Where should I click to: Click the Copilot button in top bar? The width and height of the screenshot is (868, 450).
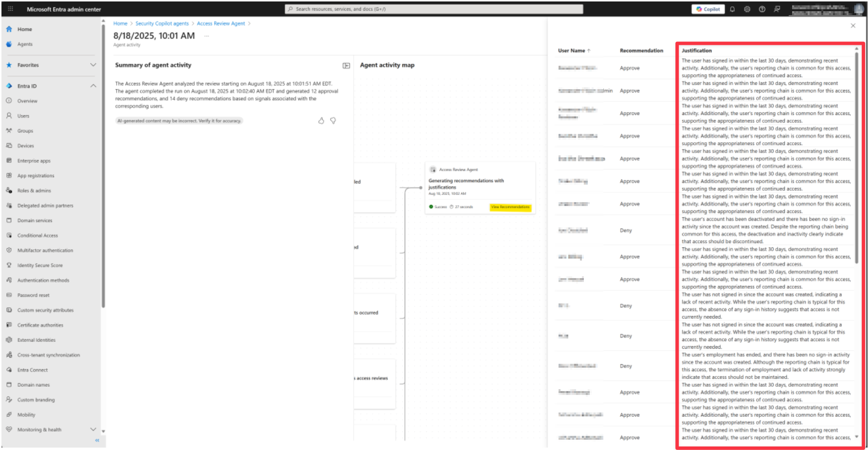click(x=708, y=9)
